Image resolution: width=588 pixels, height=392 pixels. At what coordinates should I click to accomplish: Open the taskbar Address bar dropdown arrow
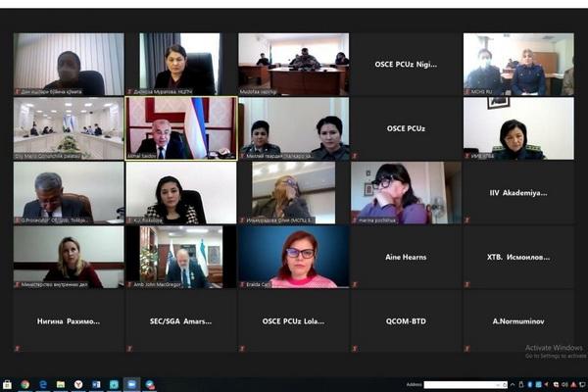pos(498,385)
